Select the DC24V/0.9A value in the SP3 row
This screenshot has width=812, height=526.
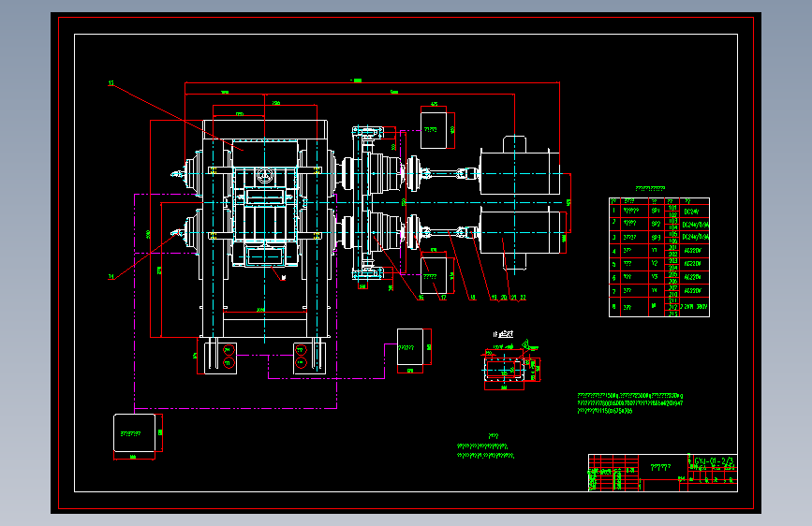pyautogui.click(x=696, y=237)
